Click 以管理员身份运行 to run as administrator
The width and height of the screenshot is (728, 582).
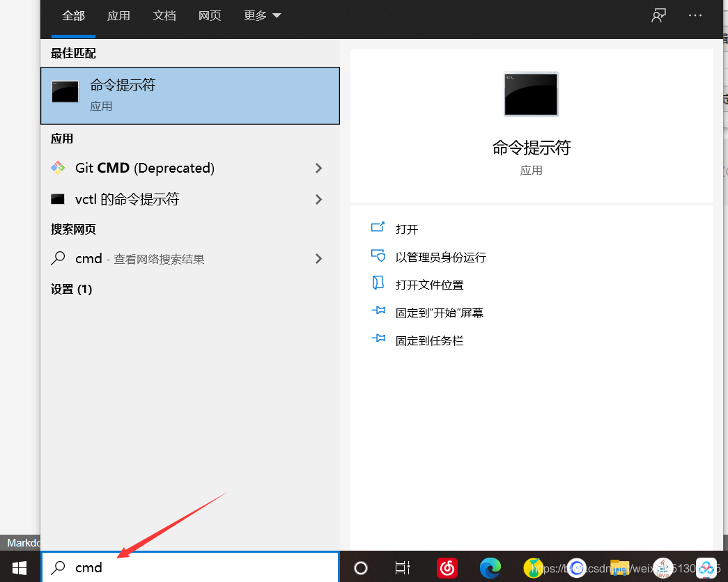click(x=442, y=256)
